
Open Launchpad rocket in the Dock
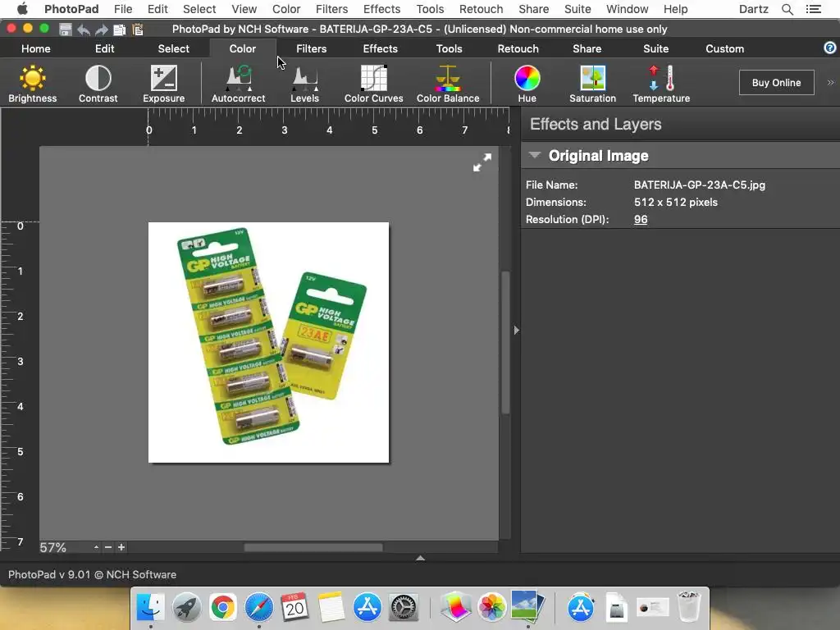coord(186,607)
